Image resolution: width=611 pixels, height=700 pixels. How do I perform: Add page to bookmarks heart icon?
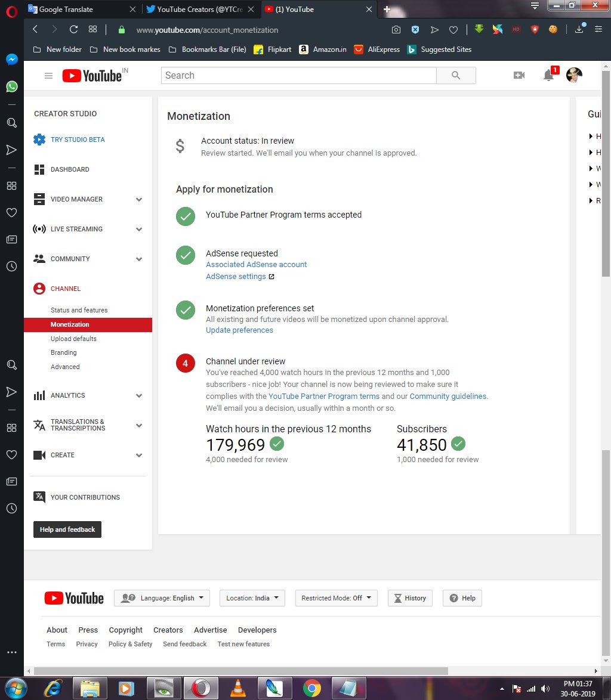(x=453, y=30)
